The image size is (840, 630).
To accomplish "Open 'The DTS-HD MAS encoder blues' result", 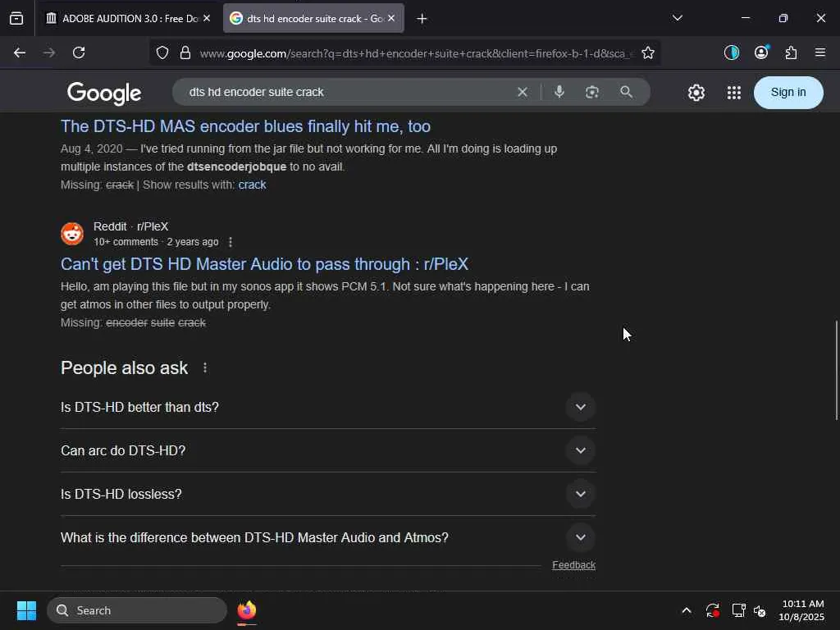I will [245, 126].
